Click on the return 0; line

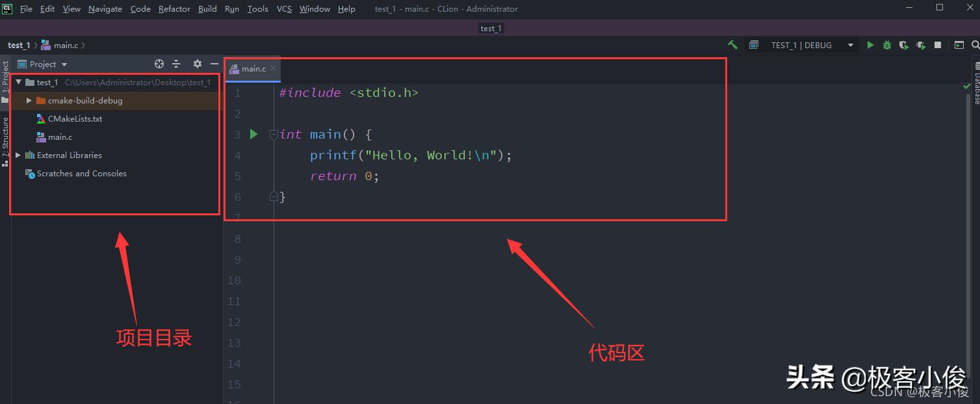tap(344, 176)
